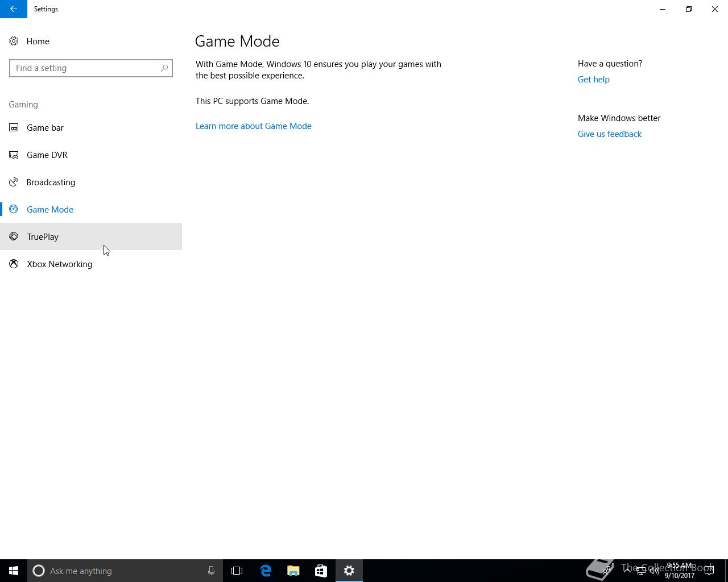
Task: Restore down the Settings window
Action: 689,9
